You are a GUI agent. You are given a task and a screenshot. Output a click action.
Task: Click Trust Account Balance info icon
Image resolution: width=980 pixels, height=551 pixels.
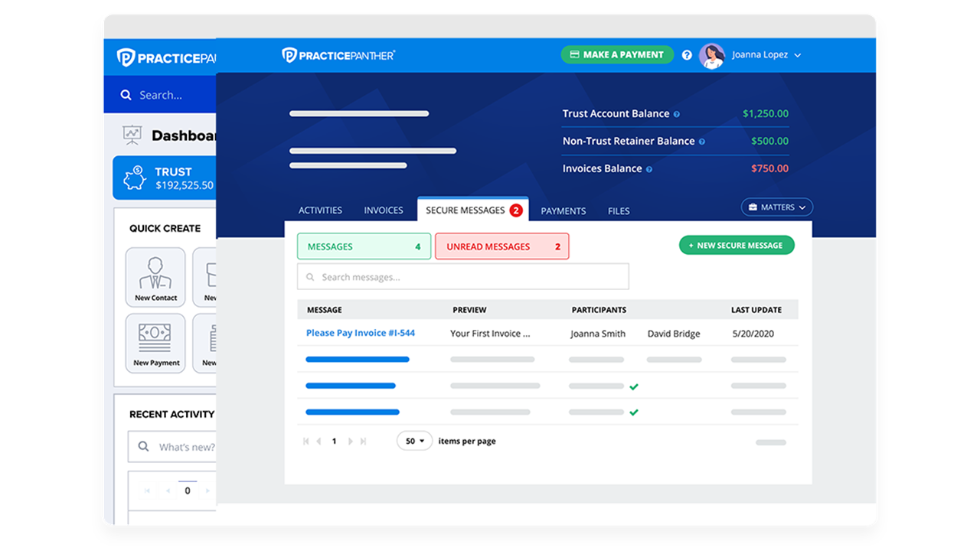[677, 114]
